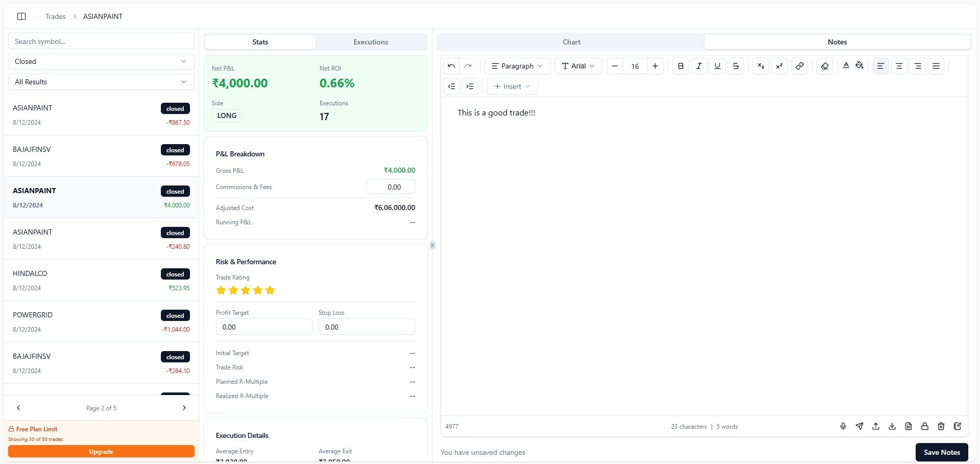Set trade rating using the third star
The height and width of the screenshot is (464, 980).
(245, 290)
